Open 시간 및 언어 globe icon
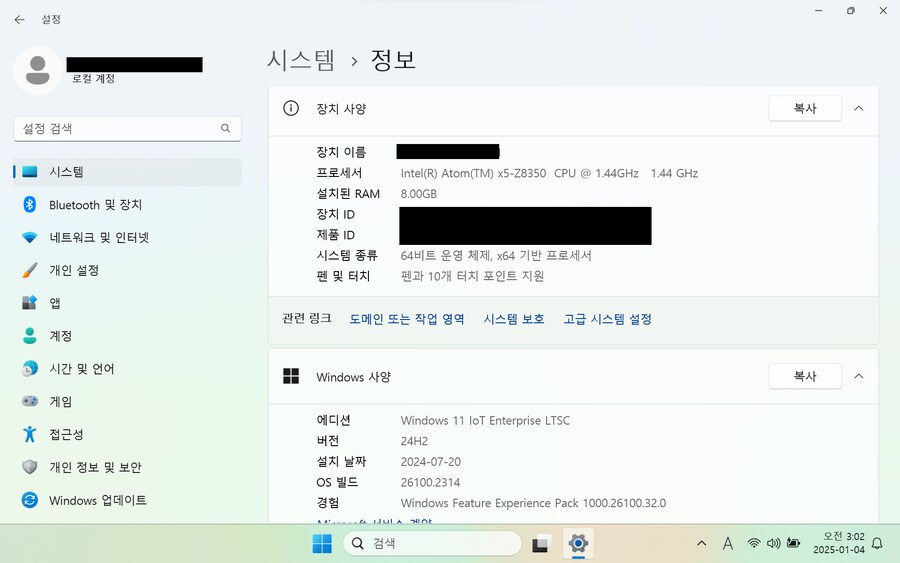Viewport: 900px width, 563px height. click(30, 369)
